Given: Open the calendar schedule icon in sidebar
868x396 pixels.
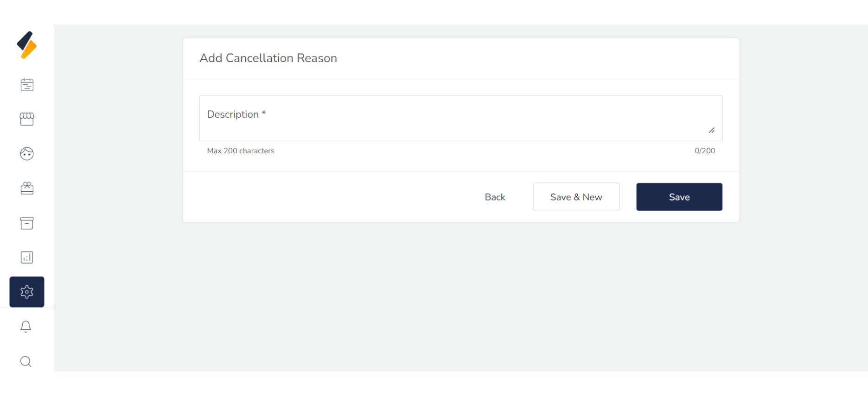Looking at the screenshot, I should click(27, 85).
